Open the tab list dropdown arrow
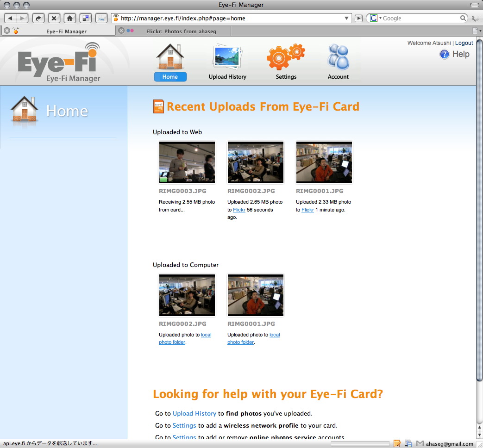Image resolution: width=483 pixels, height=448 pixels. coord(481,31)
